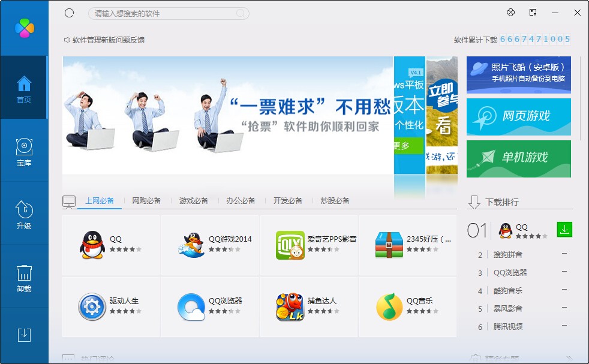The image size is (589, 364).
Task: Open the QQ浏览器 app icon in grid
Action: point(191,306)
